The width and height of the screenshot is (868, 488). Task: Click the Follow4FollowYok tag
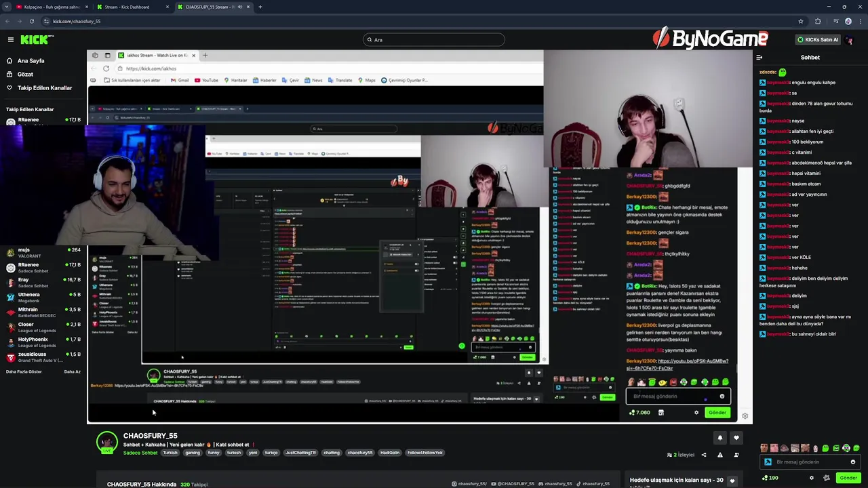(x=425, y=453)
